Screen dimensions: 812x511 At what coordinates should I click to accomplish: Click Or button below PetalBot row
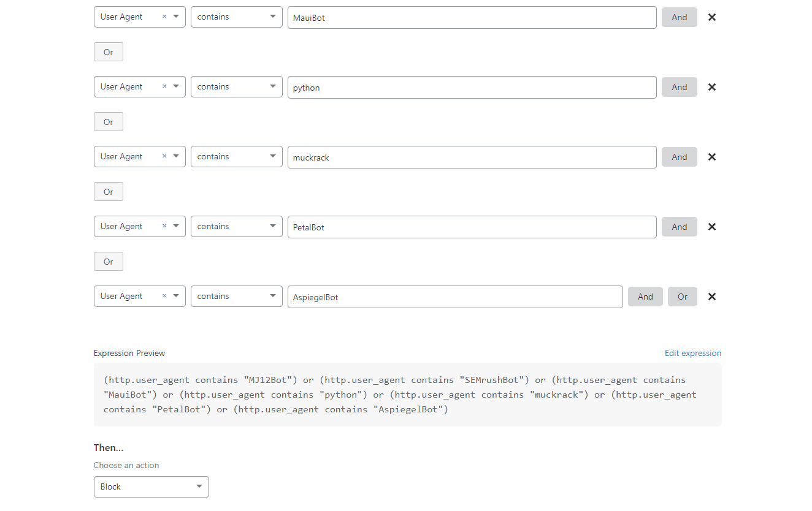point(109,262)
